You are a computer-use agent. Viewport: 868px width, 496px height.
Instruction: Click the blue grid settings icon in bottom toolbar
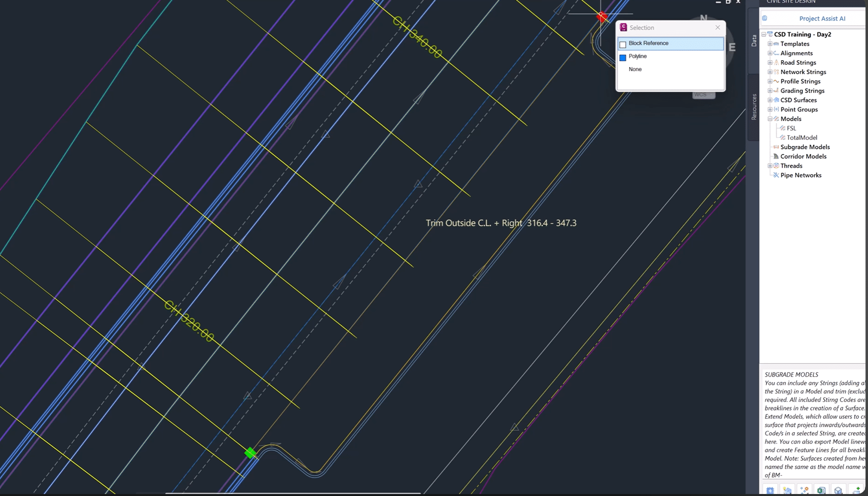click(770, 491)
